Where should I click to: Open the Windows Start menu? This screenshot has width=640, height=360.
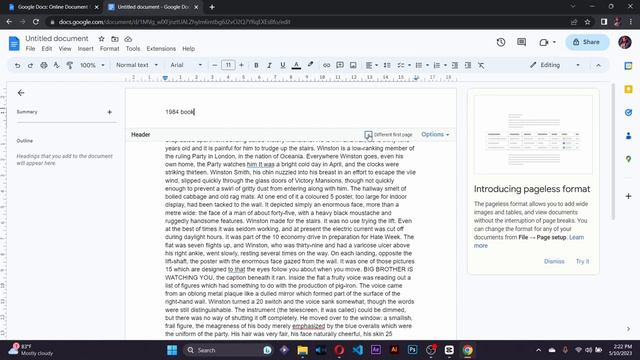172,350
